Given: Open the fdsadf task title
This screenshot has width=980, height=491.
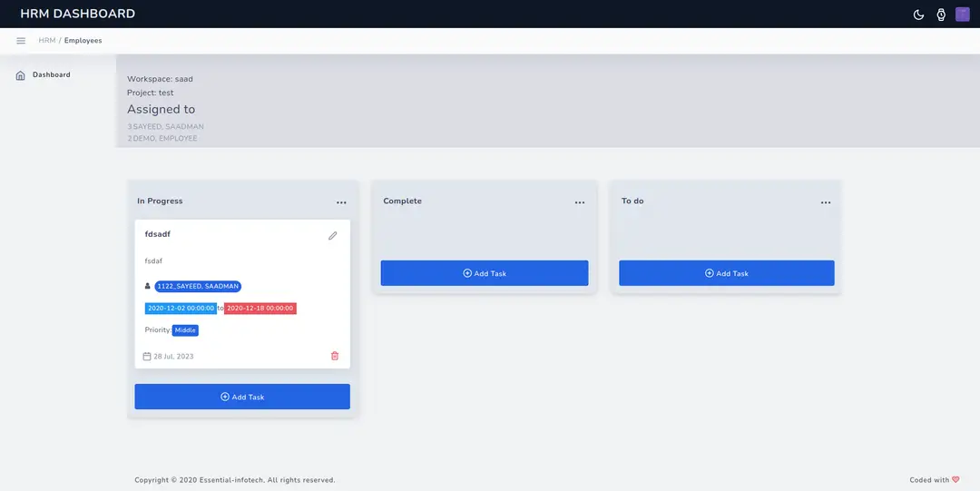Looking at the screenshot, I should (x=158, y=234).
